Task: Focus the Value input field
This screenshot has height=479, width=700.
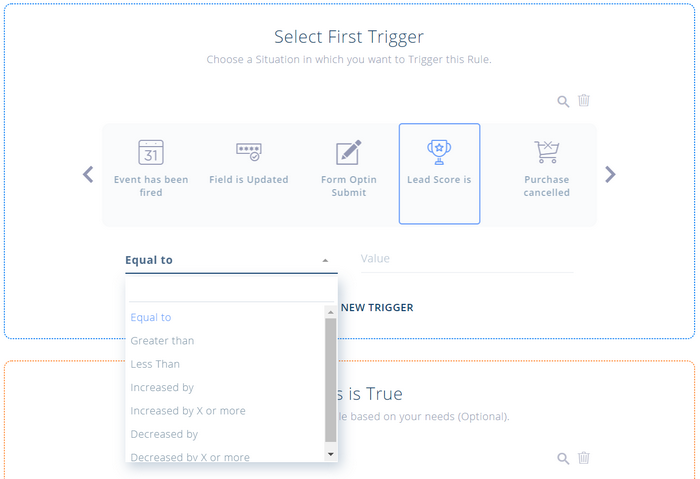Action: 467,259
